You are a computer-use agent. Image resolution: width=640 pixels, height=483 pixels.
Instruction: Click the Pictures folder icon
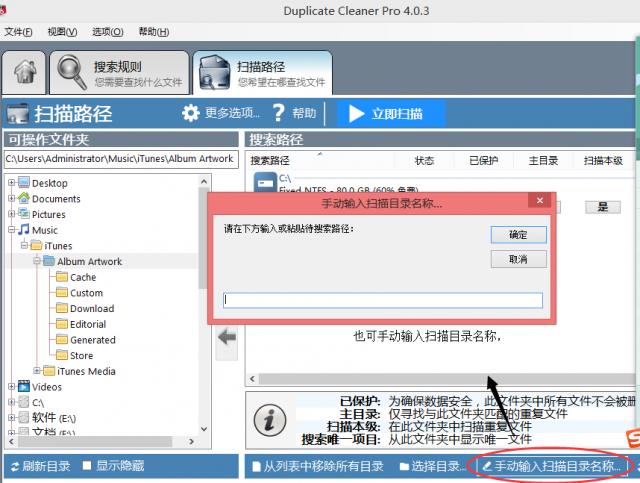click(x=24, y=214)
